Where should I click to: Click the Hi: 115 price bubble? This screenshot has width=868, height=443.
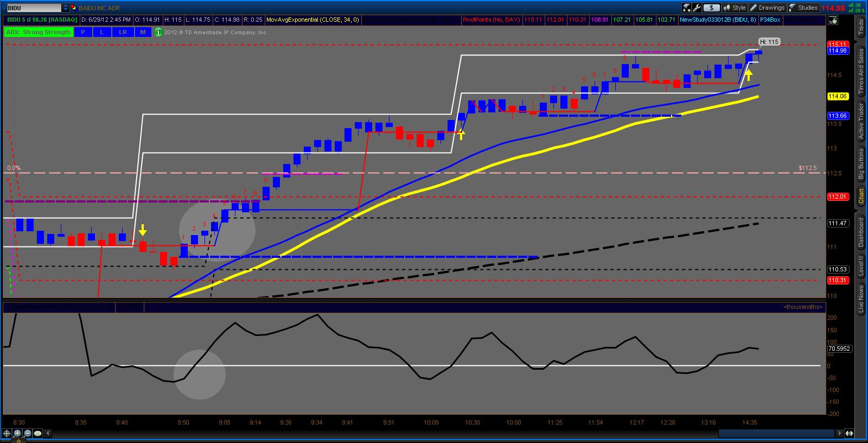pyautogui.click(x=769, y=42)
